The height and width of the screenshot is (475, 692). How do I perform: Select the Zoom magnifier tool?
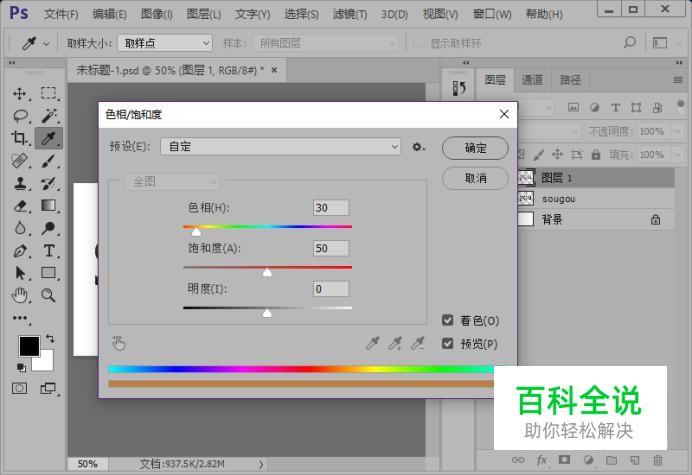(48, 295)
